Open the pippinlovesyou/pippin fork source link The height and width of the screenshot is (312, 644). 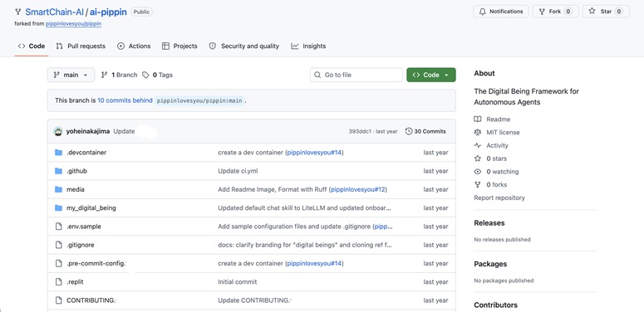[73, 24]
